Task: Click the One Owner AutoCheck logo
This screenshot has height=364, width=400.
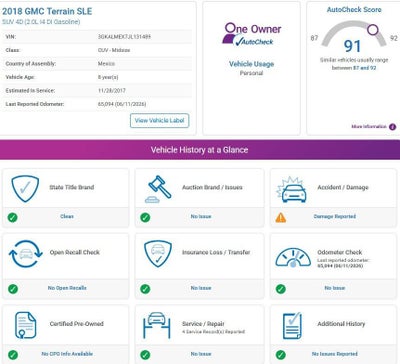Action: (252, 34)
